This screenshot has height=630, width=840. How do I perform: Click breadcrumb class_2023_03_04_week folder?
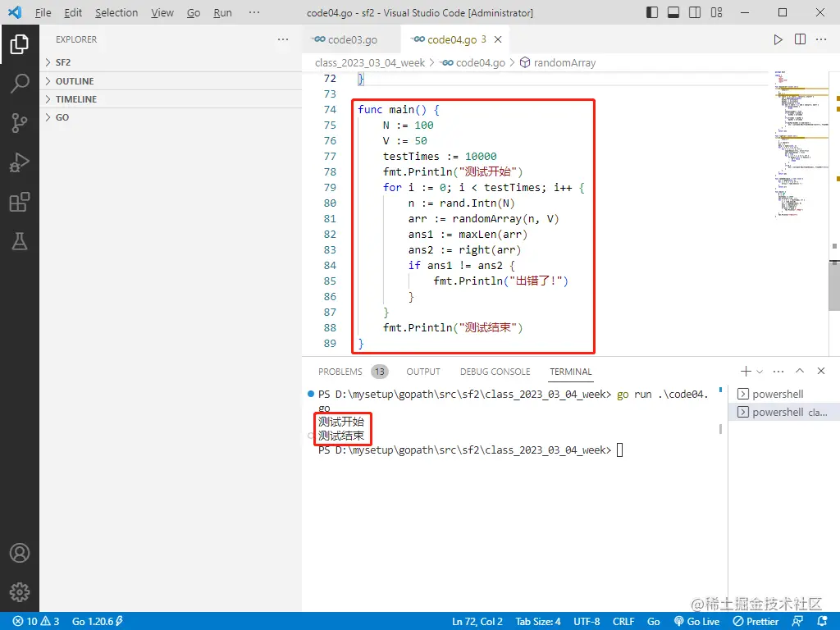[370, 62]
